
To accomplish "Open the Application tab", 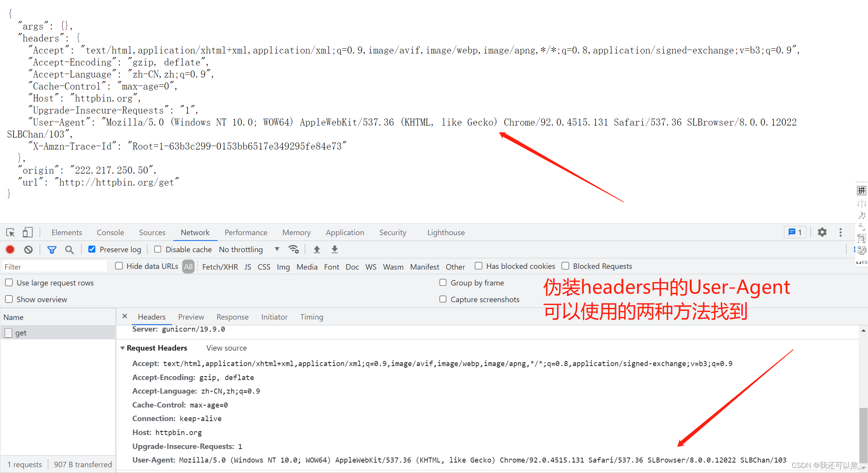I will [x=345, y=232].
